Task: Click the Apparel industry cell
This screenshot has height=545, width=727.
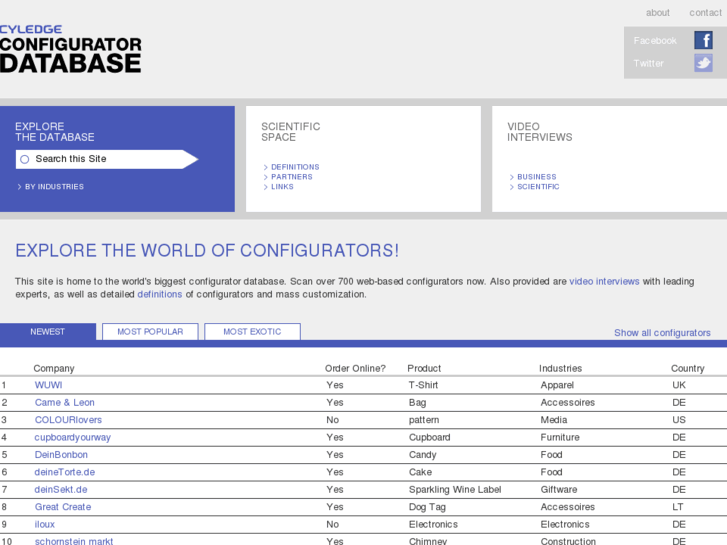Action: (557, 385)
